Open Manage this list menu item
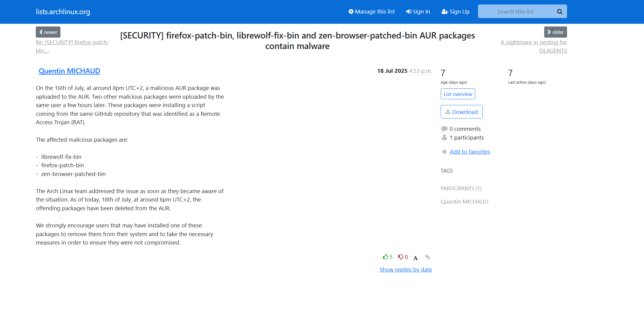The height and width of the screenshot is (320, 644). [x=372, y=12]
